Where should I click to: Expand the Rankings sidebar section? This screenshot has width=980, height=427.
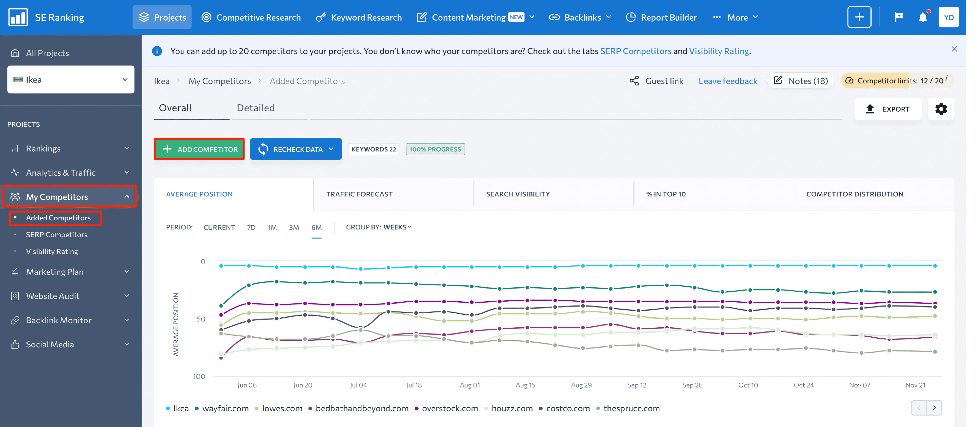[x=71, y=148]
